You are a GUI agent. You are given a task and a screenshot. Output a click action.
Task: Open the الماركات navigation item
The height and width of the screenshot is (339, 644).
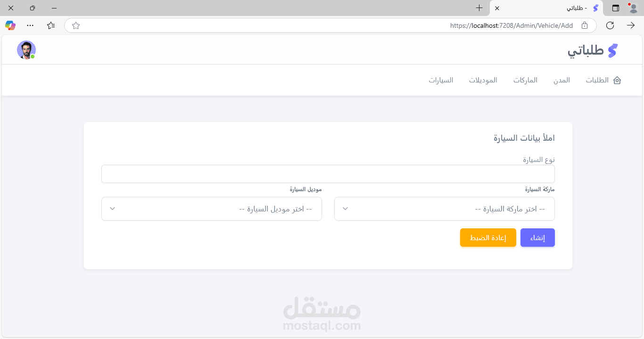coord(526,80)
